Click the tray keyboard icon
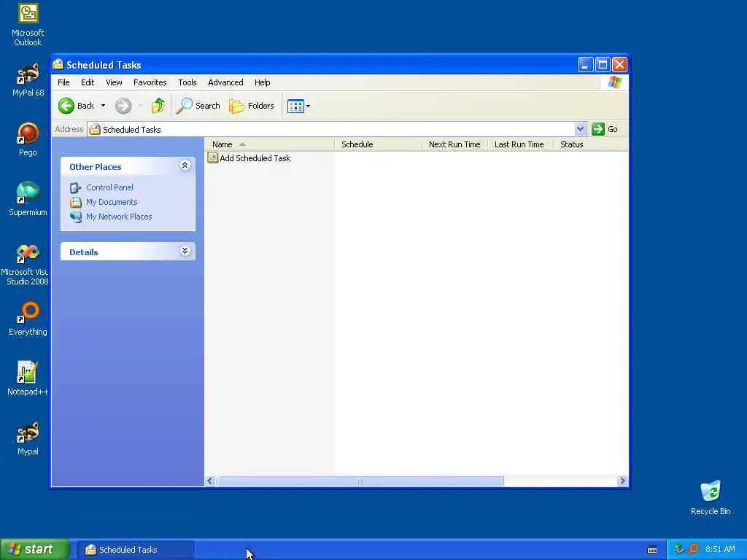Image resolution: width=747 pixels, height=560 pixels. [x=652, y=550]
